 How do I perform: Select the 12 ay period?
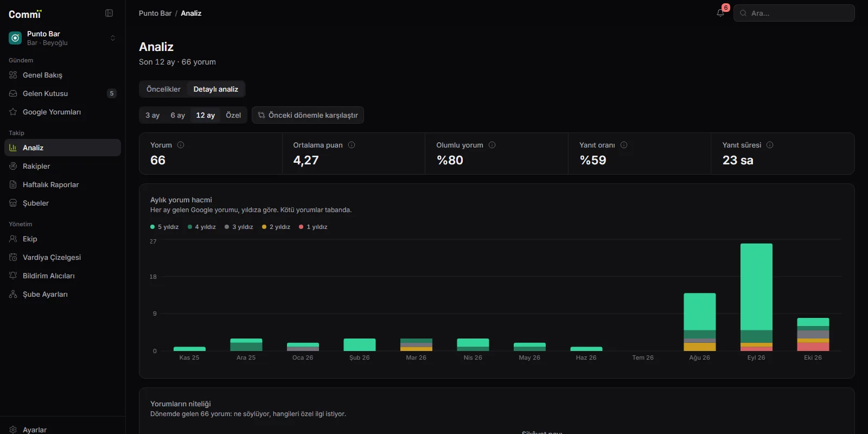(x=206, y=115)
